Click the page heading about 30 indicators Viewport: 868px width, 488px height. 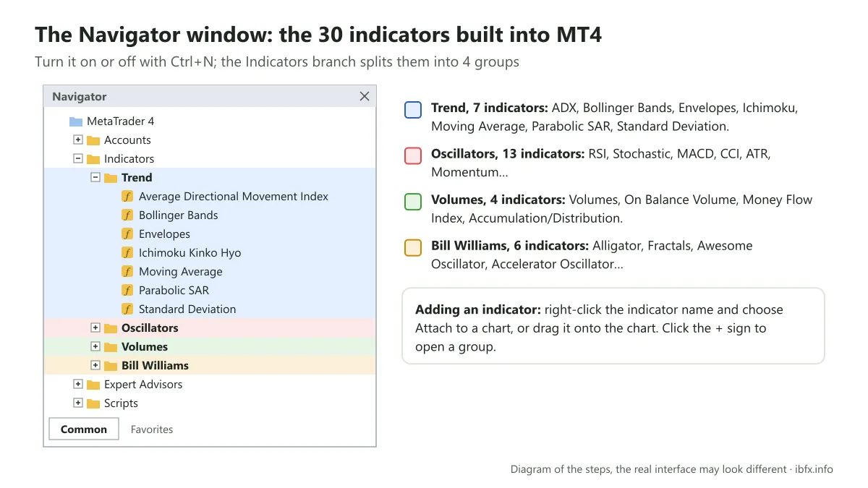click(x=318, y=35)
